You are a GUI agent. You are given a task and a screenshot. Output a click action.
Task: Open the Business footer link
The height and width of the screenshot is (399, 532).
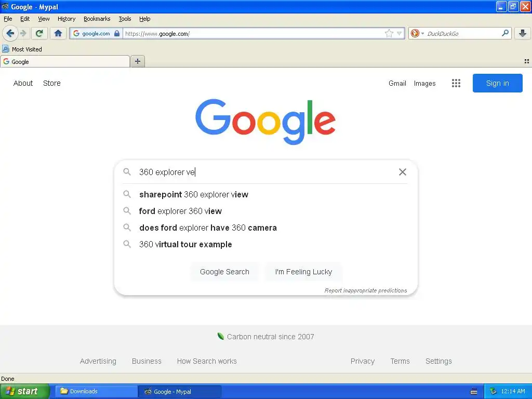(147, 361)
